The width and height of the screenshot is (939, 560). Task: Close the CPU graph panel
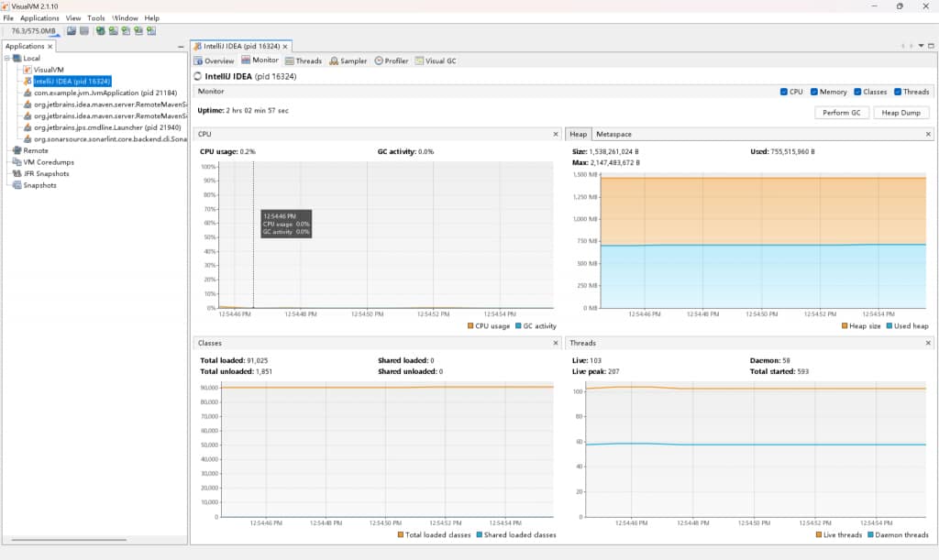point(556,134)
